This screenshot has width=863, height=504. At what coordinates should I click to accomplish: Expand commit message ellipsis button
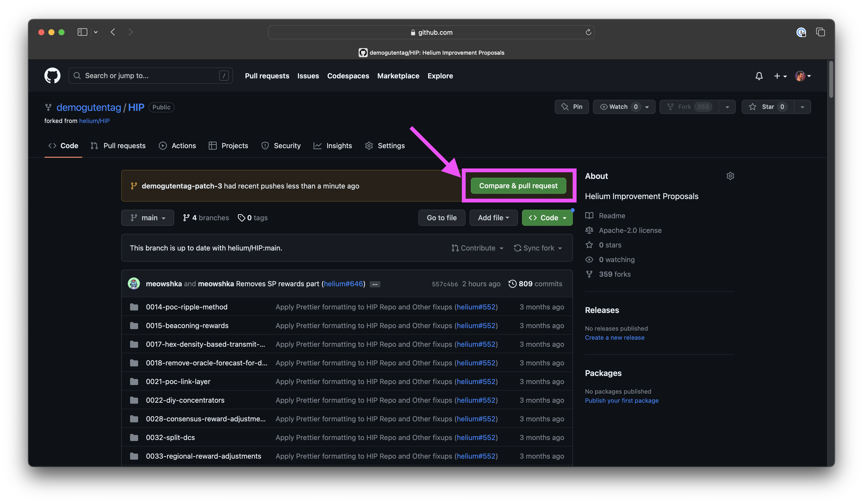pyautogui.click(x=375, y=284)
